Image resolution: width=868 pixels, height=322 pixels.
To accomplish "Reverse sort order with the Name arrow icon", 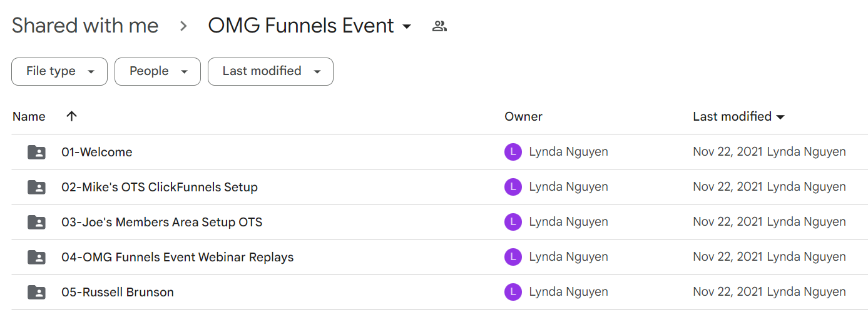I will [72, 116].
